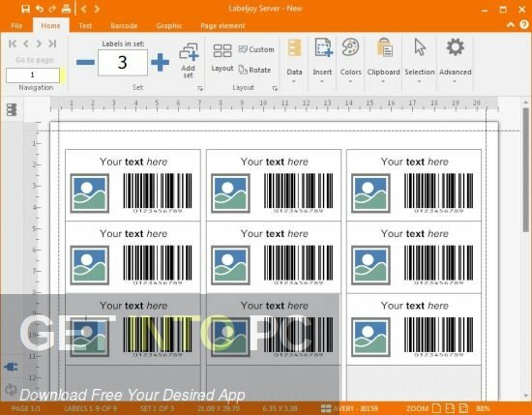Click the vertical scrollbar thumb
The height and width of the screenshot is (415, 532).
[x=525, y=169]
